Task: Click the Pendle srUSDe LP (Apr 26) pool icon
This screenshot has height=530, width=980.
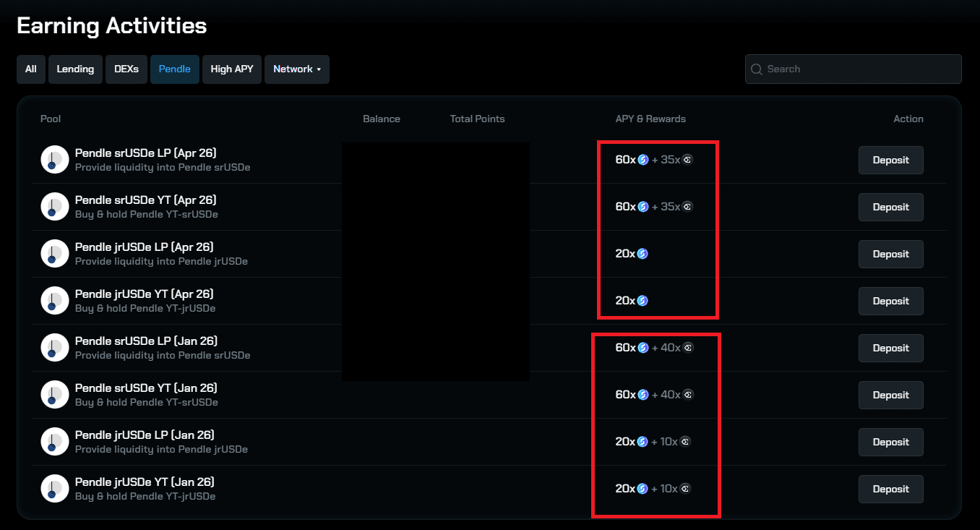Action: pos(54,160)
